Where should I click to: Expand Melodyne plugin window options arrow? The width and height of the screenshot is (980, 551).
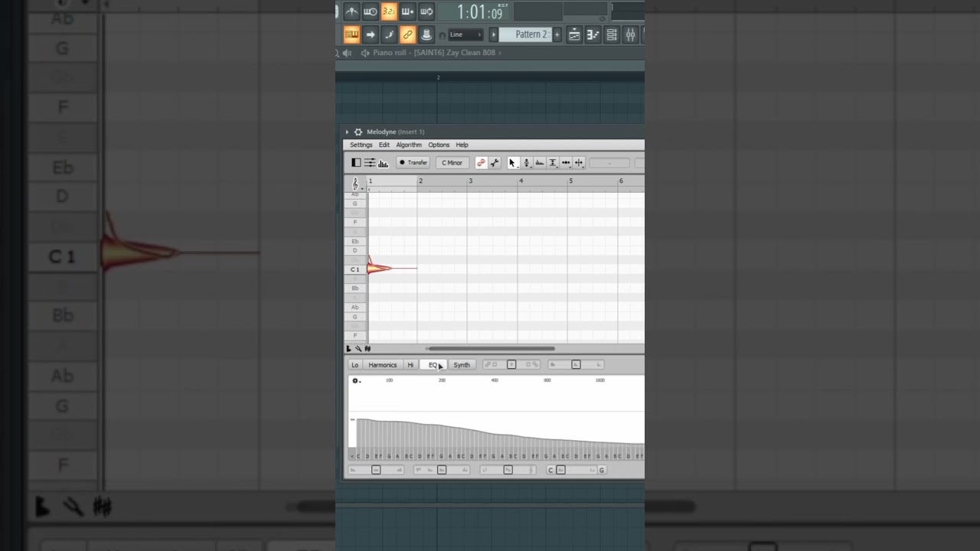tap(347, 132)
